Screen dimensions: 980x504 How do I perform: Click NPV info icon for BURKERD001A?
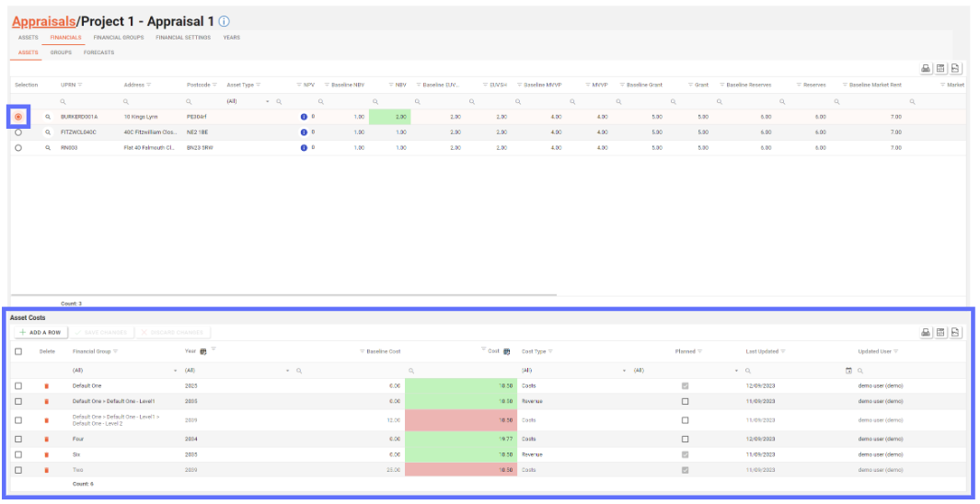304,117
